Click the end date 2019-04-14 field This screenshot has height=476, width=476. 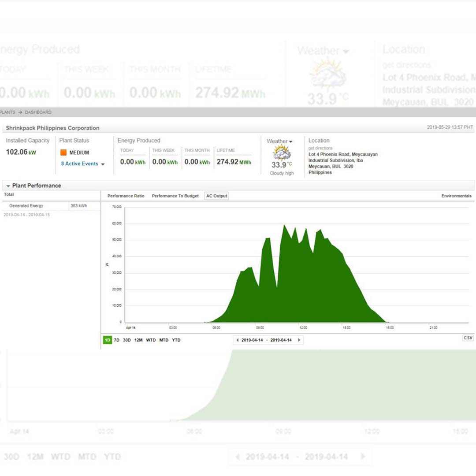(281, 340)
